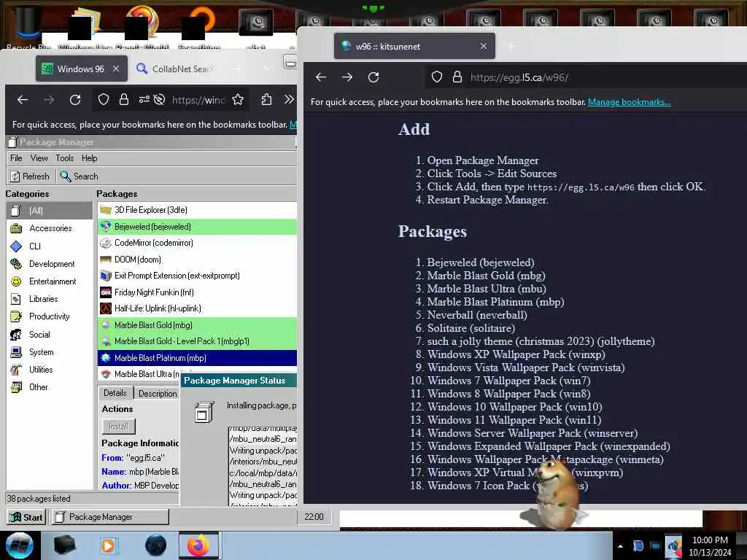Image resolution: width=747 pixels, height=560 pixels.
Task: Select the Utilities category
Action: 41,370
